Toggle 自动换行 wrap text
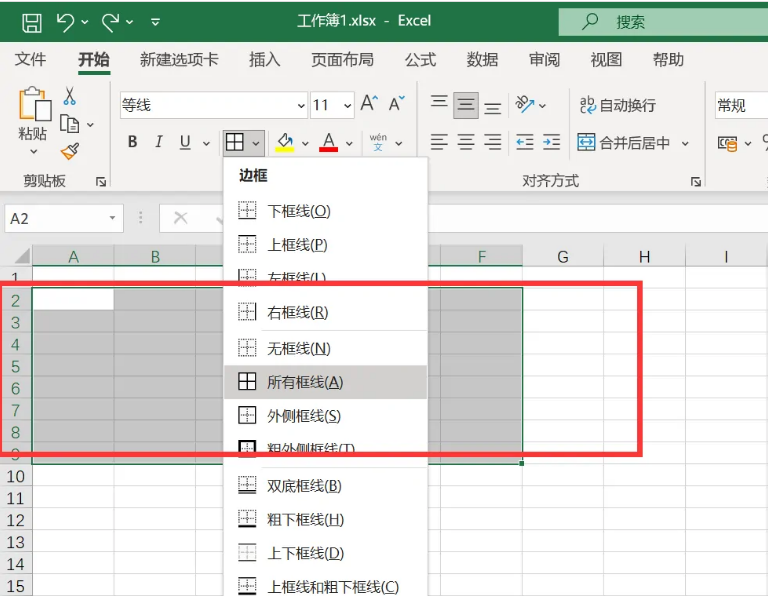Image resolution: width=768 pixels, height=596 pixels. point(617,105)
